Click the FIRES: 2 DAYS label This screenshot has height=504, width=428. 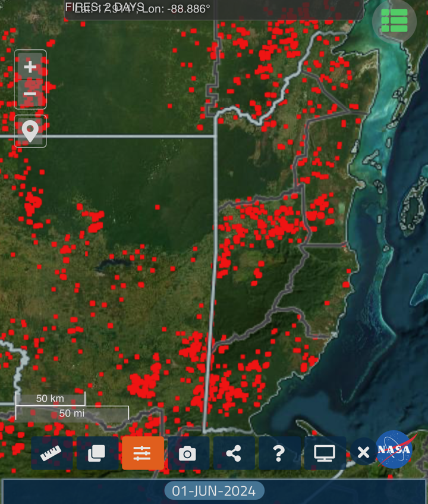pos(105,7)
